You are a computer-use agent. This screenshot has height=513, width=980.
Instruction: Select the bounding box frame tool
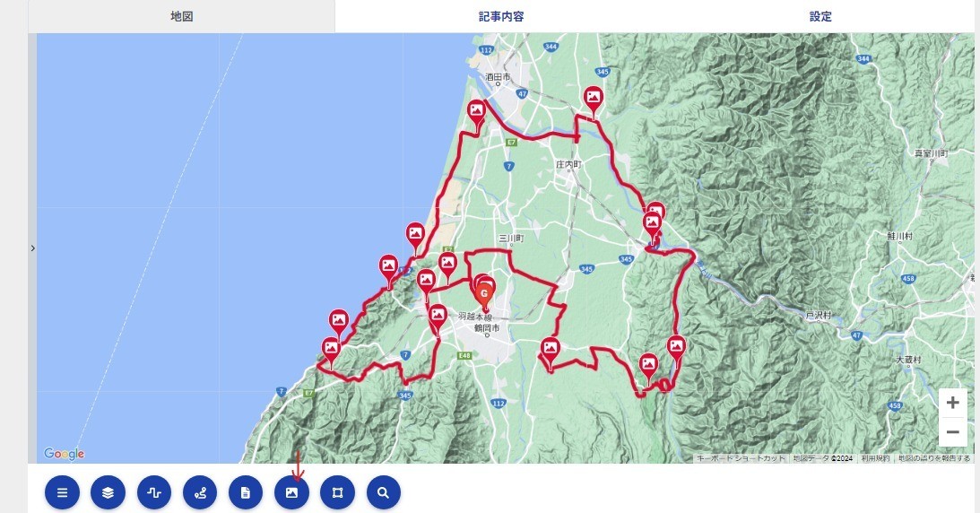337,492
